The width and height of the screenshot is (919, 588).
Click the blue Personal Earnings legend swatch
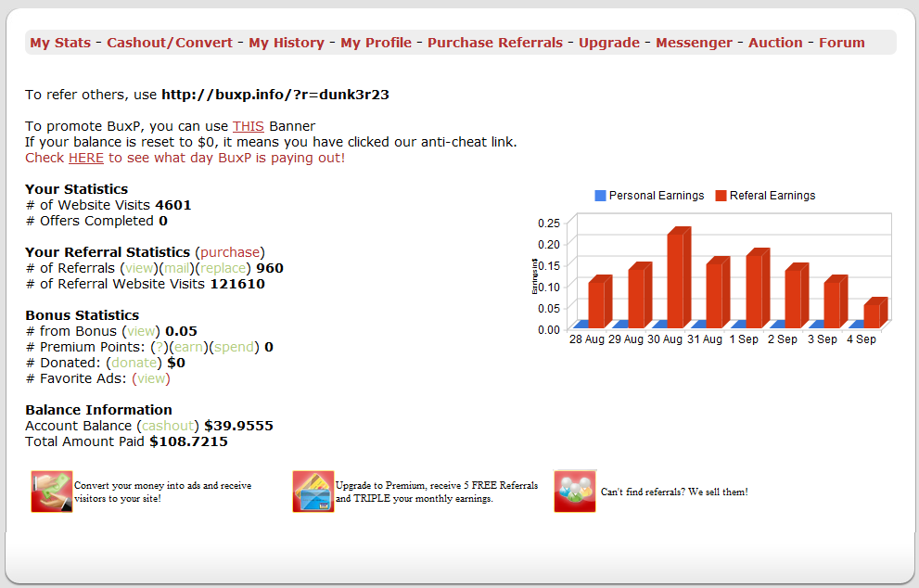(600, 196)
